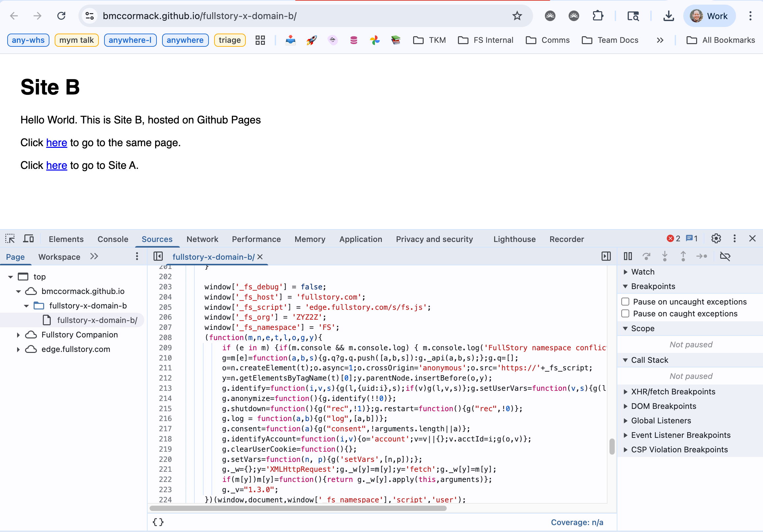Viewport: 763px width, 532px height.
Task: Open Chrome downloads icon
Action: (x=668, y=16)
